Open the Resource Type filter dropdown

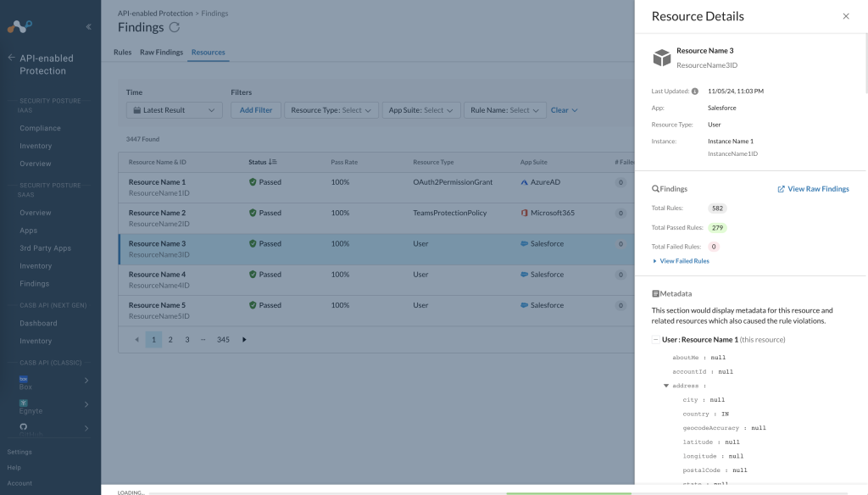pyautogui.click(x=331, y=110)
